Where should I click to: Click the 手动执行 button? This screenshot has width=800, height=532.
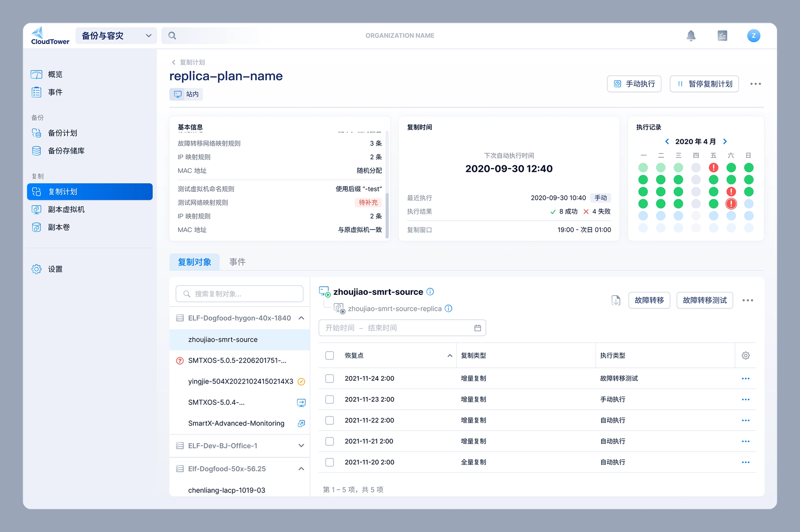point(634,84)
